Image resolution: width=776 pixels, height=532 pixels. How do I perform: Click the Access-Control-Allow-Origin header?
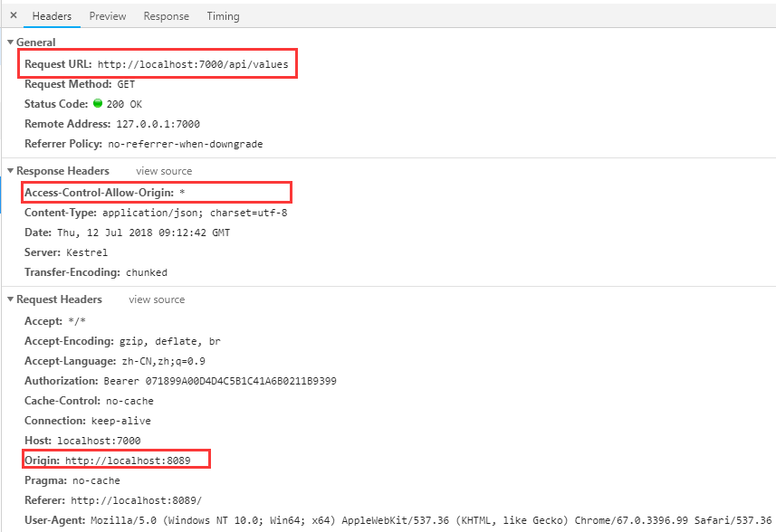coord(100,193)
